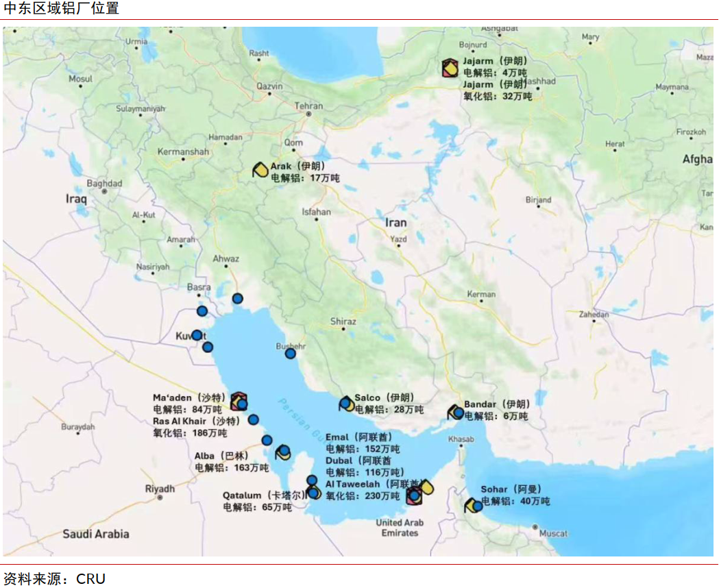Select the Bandar smelter marker
The image size is (719, 588).
click(455, 412)
